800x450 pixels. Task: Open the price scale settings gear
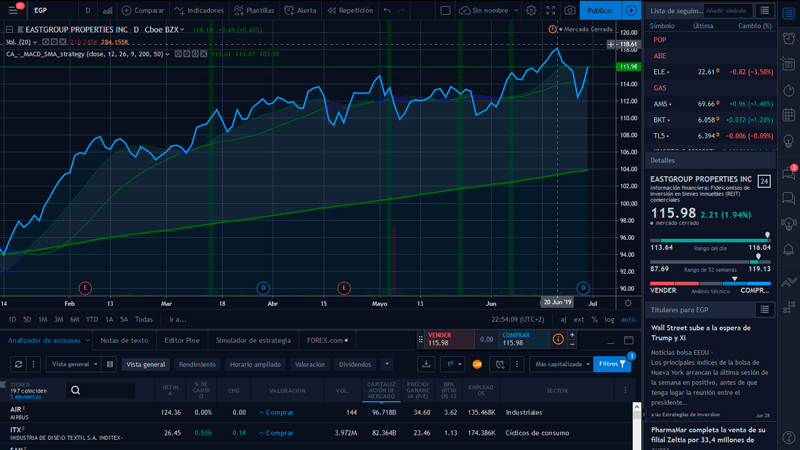pos(628,303)
